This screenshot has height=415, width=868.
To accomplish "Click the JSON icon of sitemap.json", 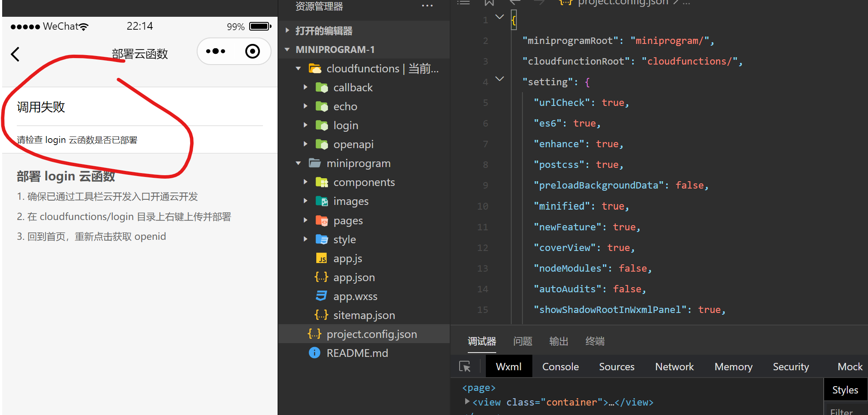I will click(321, 315).
